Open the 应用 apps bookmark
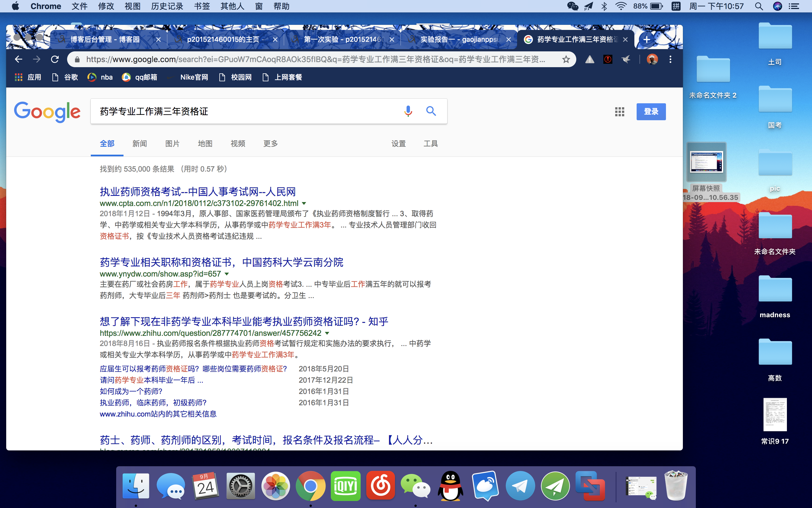Image resolution: width=812 pixels, height=508 pixels. pos(28,77)
